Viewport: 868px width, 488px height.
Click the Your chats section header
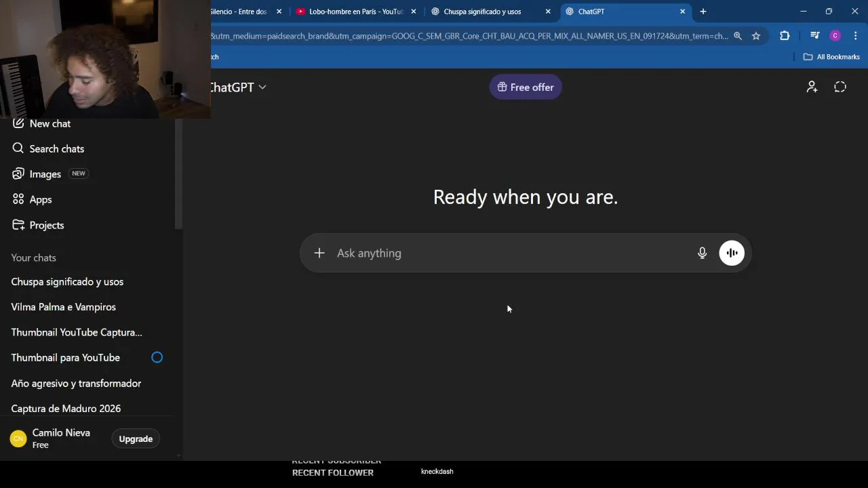point(34,258)
